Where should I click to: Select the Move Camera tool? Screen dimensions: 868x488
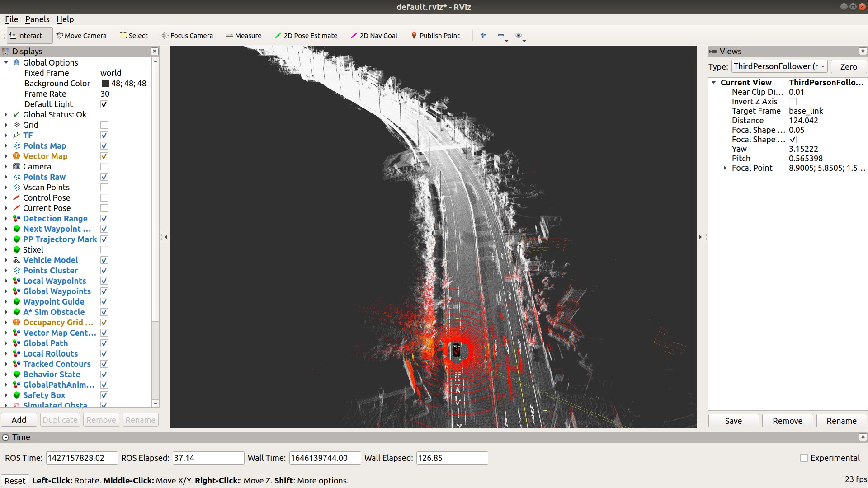pos(81,35)
